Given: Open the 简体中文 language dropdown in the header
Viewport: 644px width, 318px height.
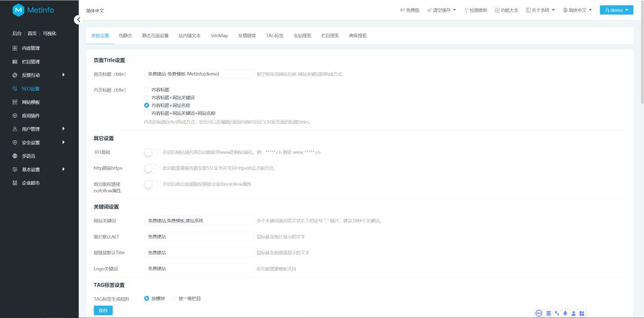Looking at the screenshot, I should click(577, 10).
